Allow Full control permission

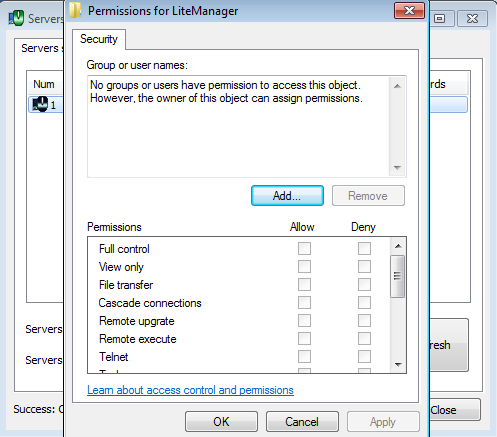(x=304, y=248)
